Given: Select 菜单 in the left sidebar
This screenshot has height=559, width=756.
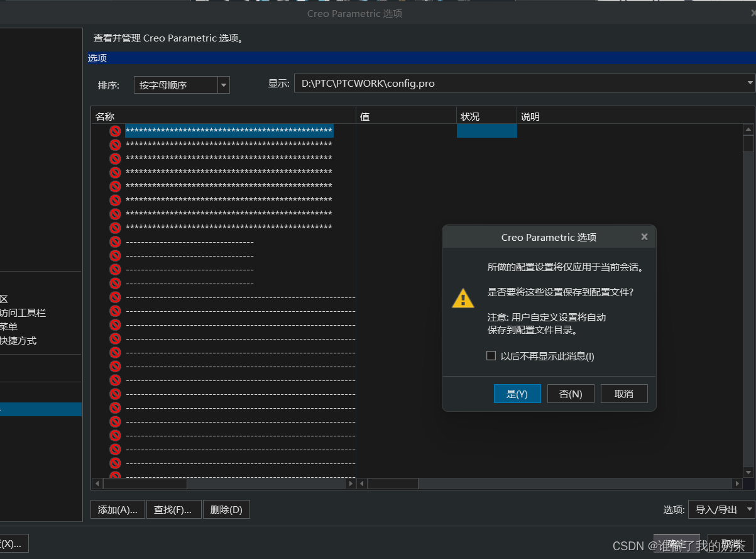Looking at the screenshot, I should pyautogui.click(x=9, y=326).
